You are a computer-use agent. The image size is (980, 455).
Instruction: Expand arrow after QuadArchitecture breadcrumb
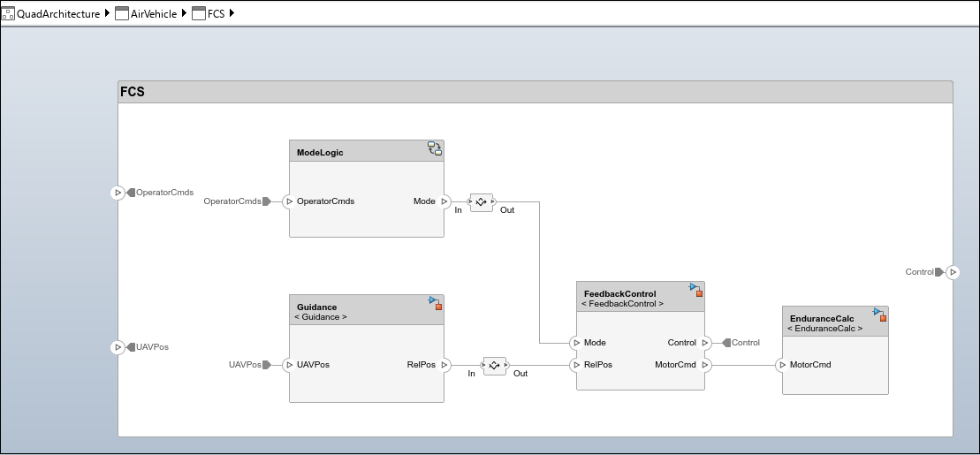pos(107,13)
